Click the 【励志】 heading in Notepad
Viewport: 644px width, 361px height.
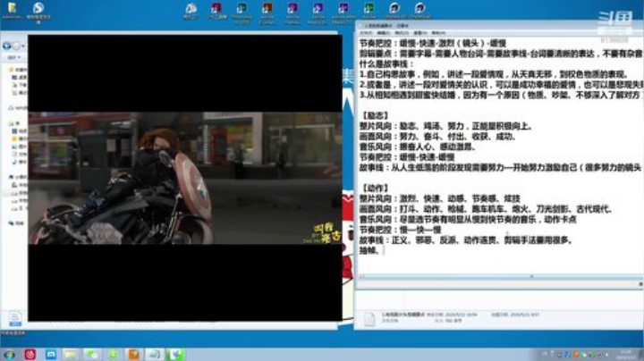point(375,115)
